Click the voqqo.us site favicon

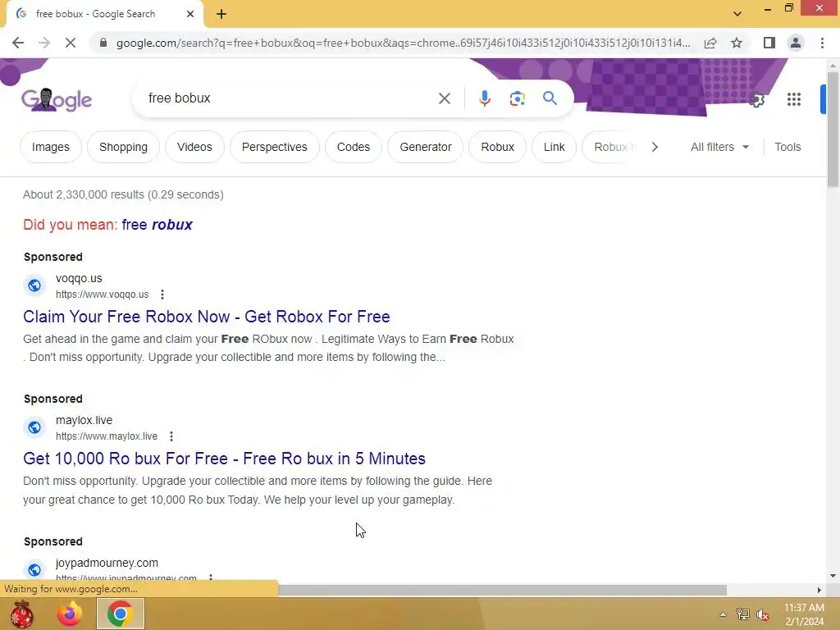(34, 285)
